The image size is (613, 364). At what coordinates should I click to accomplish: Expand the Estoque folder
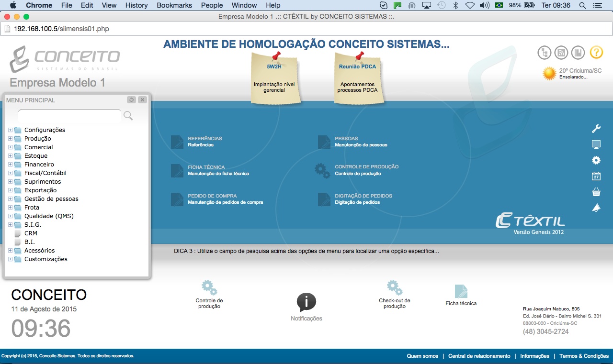pos(11,156)
